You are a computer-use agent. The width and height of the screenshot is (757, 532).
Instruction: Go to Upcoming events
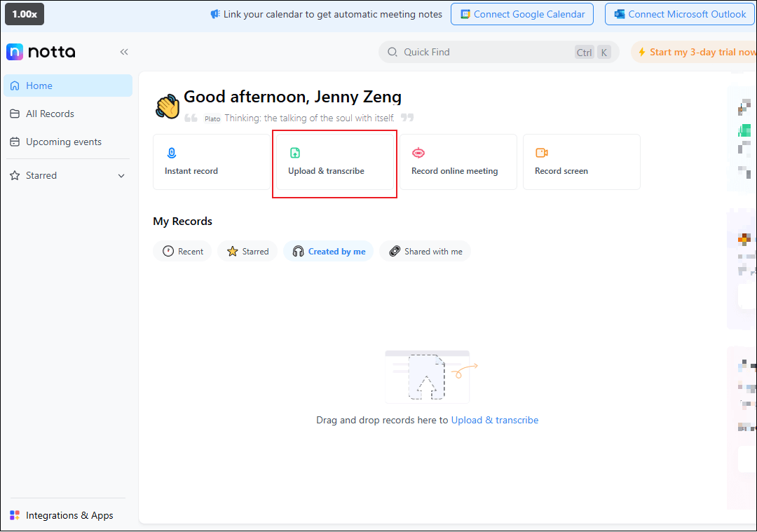68,142
